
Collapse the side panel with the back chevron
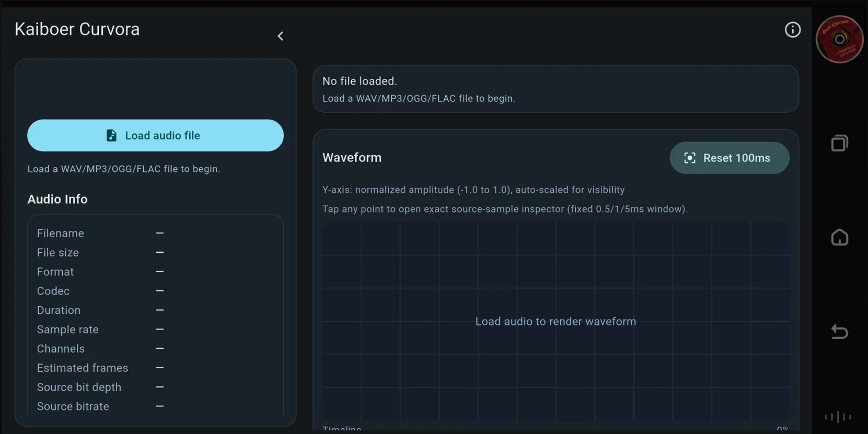coord(281,36)
